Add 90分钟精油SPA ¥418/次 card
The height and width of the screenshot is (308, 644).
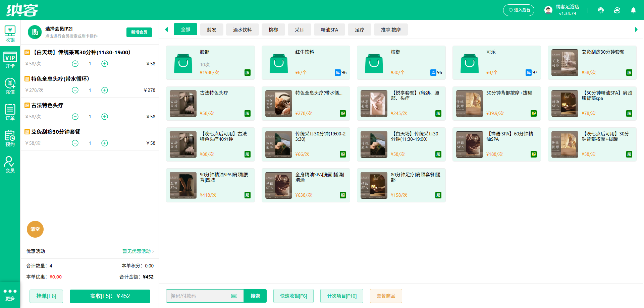tap(210, 185)
